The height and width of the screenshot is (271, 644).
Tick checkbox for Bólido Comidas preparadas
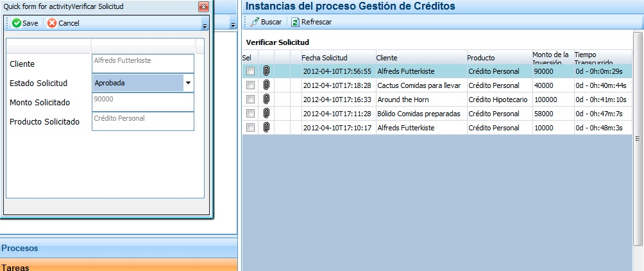[x=250, y=114]
